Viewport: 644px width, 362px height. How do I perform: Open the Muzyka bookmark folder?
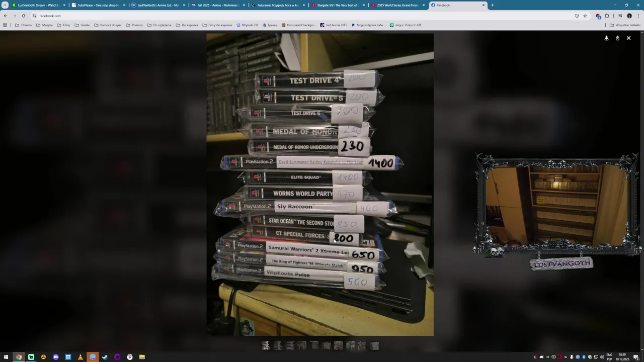coord(44,25)
